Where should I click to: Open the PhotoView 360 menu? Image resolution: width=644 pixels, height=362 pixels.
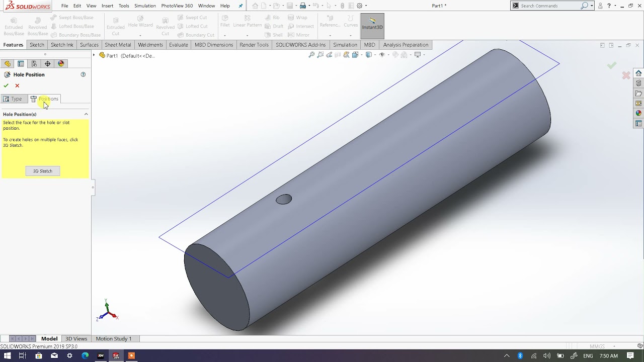[177, 6]
